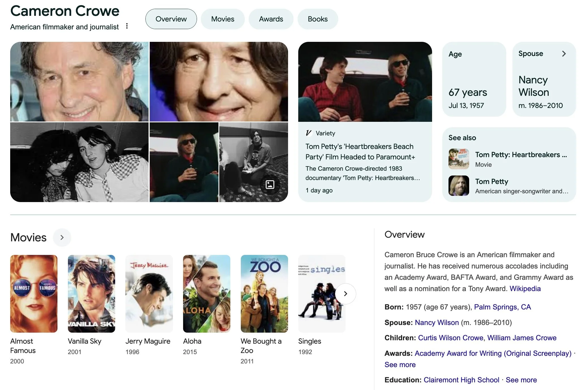Open the Jerry Maguire movie card
588x390 pixels.
tap(149, 294)
